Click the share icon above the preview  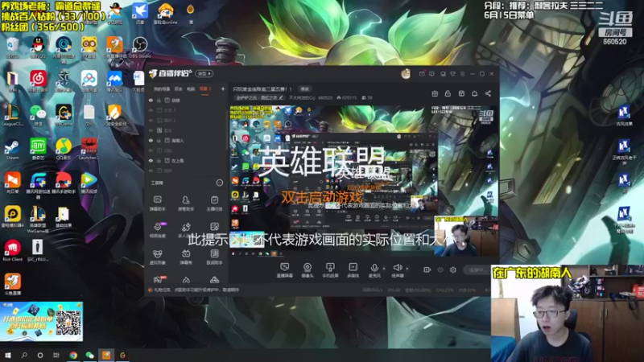pos(488,93)
